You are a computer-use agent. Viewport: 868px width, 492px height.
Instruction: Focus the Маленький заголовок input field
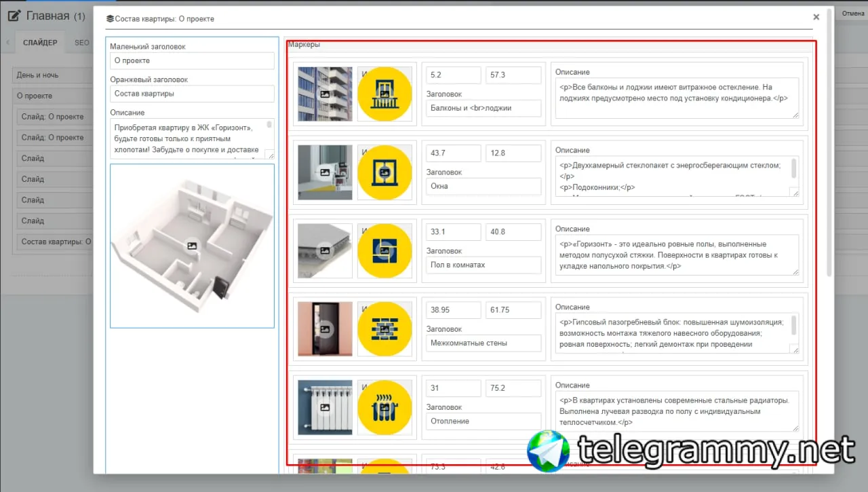[x=192, y=60]
